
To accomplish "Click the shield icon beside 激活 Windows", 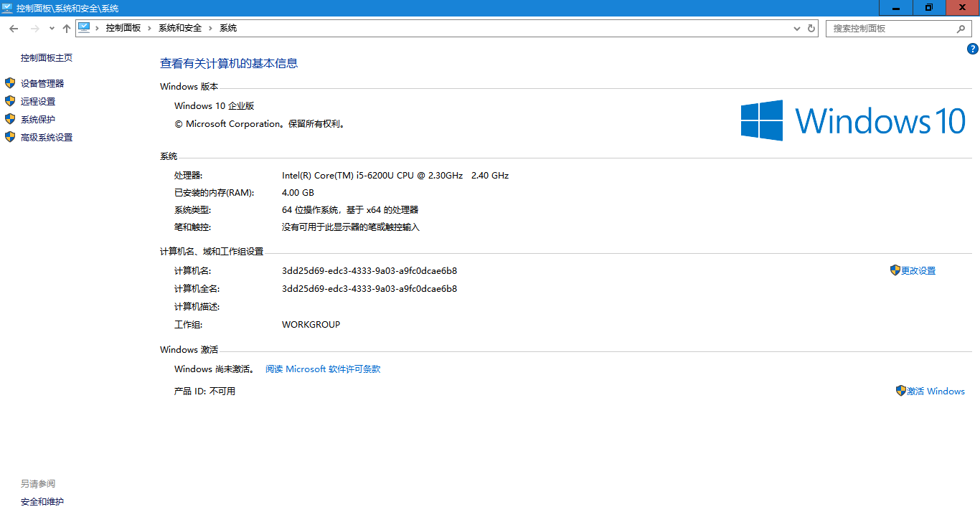I will (900, 391).
